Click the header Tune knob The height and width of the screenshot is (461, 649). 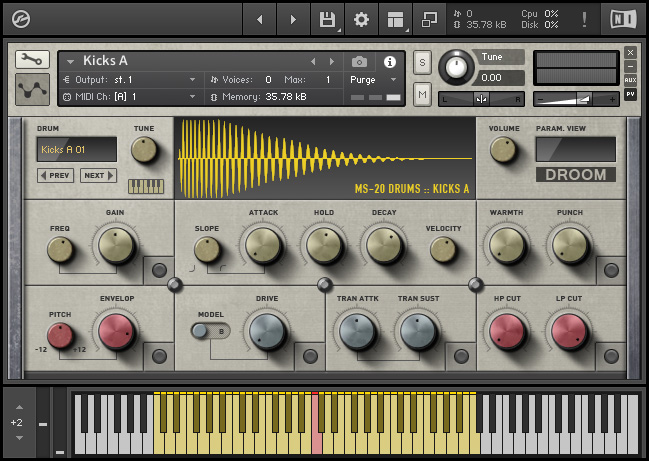coord(456,67)
